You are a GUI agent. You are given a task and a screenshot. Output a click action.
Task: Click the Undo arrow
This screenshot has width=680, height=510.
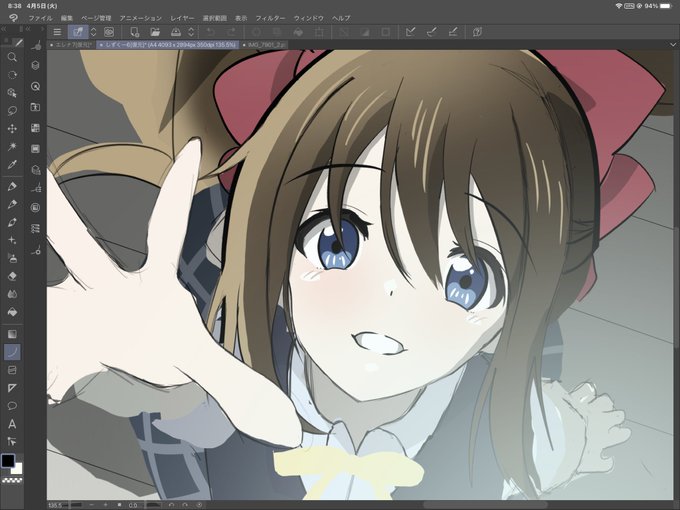210,32
